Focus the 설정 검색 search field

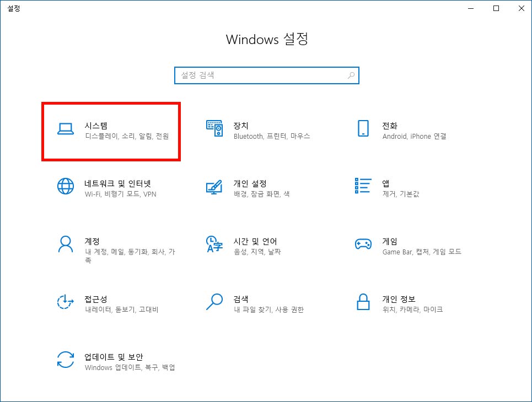tap(267, 75)
